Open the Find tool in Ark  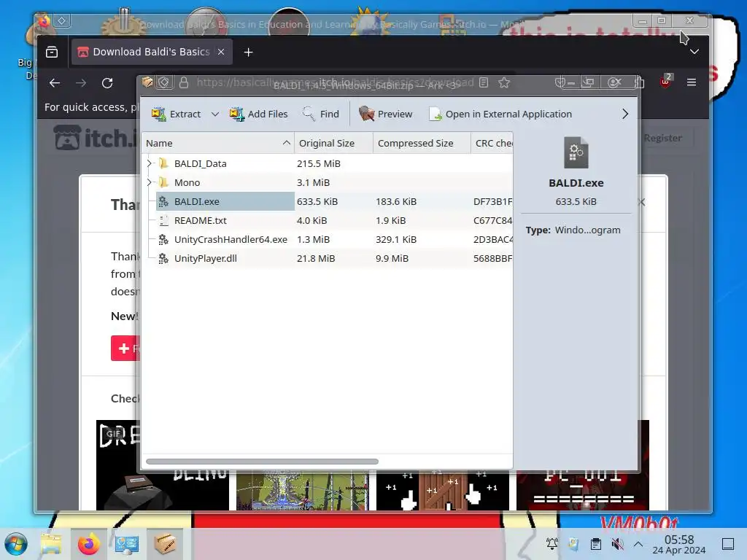[x=320, y=114]
